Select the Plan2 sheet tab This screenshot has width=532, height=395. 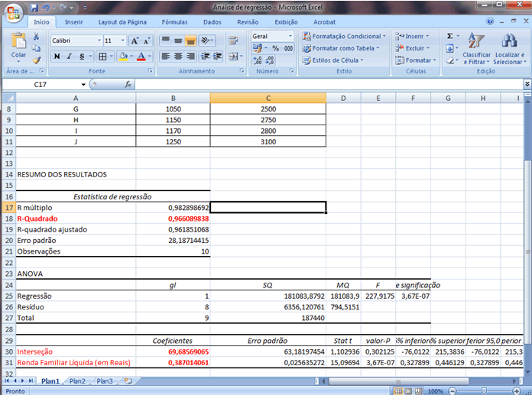(77, 380)
